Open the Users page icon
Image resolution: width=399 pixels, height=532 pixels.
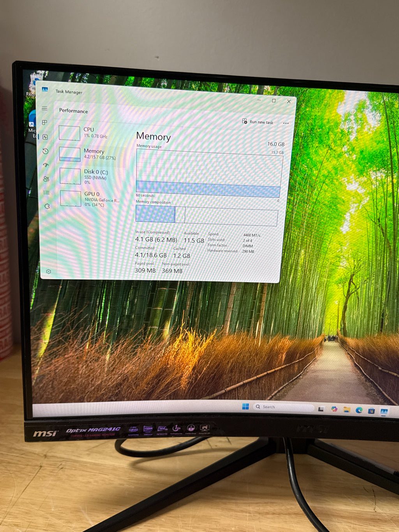(46, 179)
